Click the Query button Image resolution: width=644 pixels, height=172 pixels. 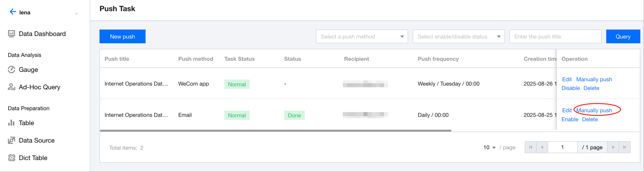coord(623,37)
